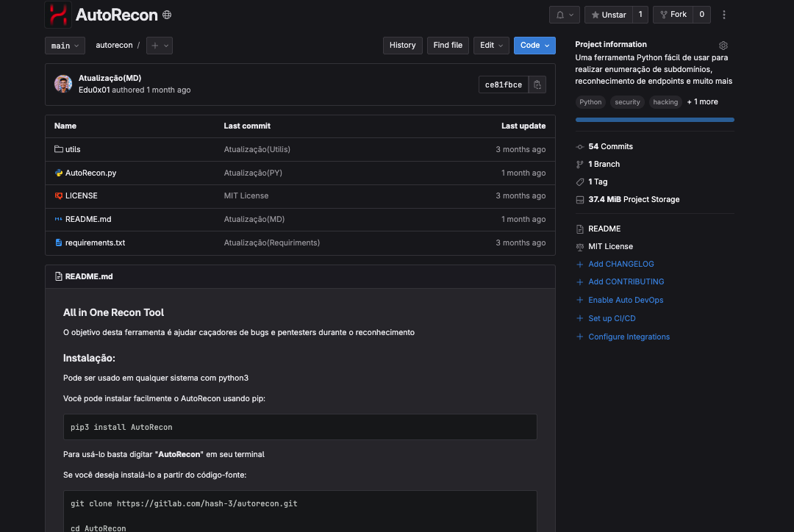Open the 54 Commits link
Image resolution: width=794 pixels, height=532 pixels.
click(x=610, y=147)
